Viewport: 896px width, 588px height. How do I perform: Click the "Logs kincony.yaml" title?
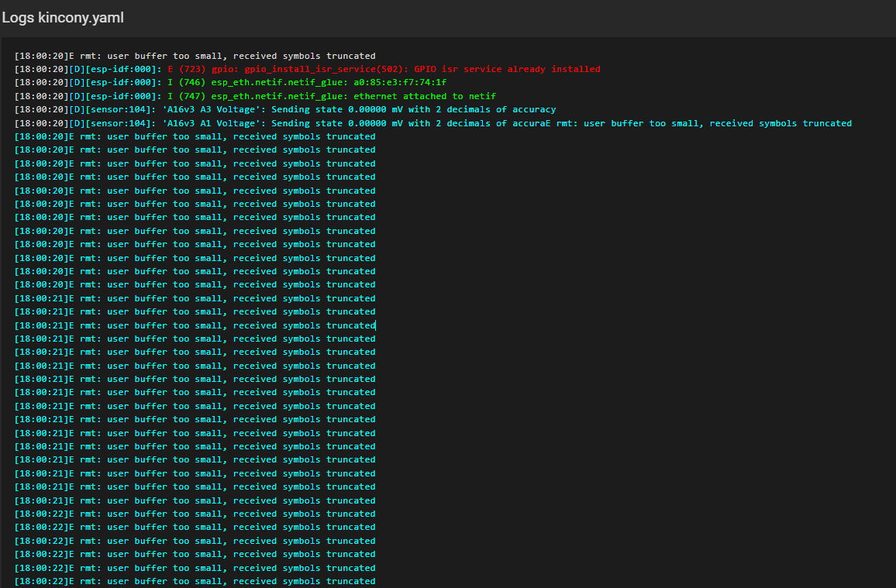(63, 17)
